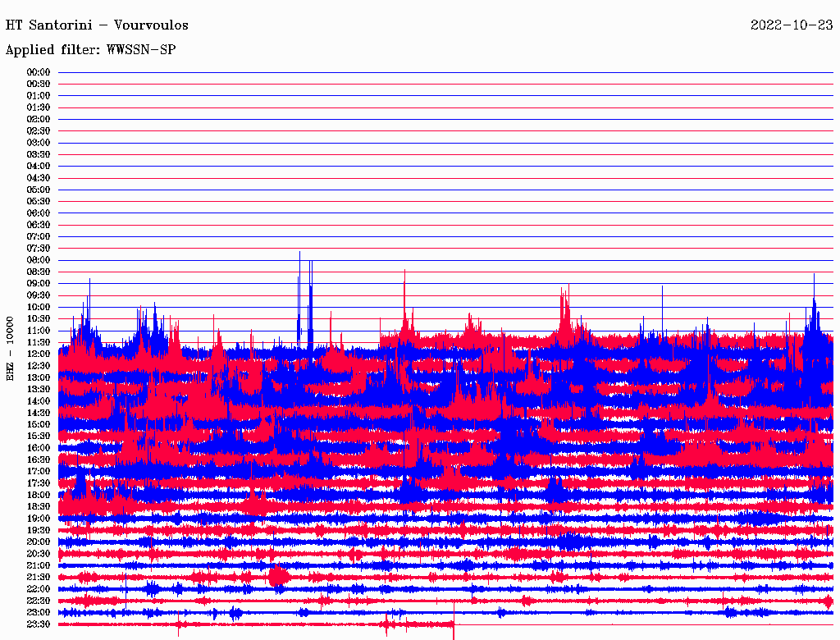Pick the 03:30 time row label

(39, 154)
